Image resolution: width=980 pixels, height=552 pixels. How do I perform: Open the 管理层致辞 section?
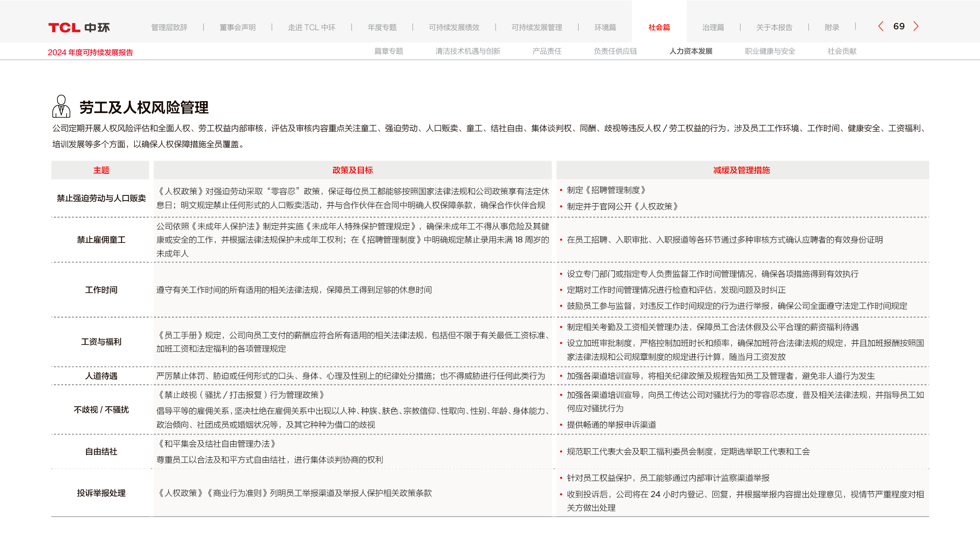[169, 28]
